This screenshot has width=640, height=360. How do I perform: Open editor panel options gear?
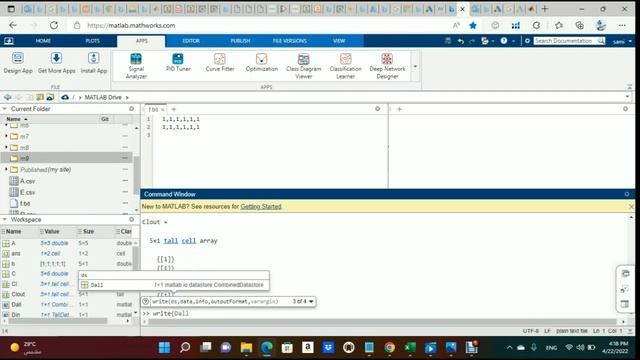coord(378,109)
